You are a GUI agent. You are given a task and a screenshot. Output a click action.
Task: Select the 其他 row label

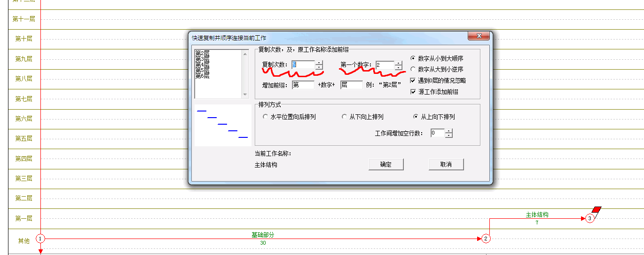tap(24, 241)
